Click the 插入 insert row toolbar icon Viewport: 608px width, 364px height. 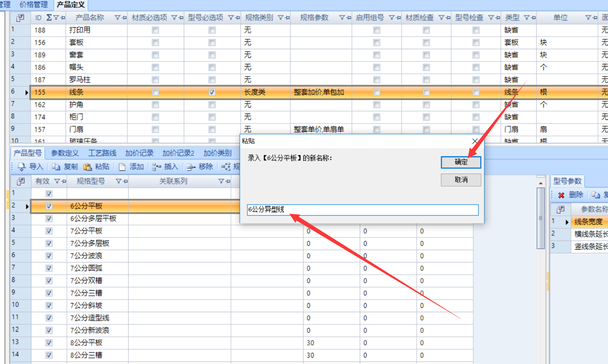click(x=156, y=167)
